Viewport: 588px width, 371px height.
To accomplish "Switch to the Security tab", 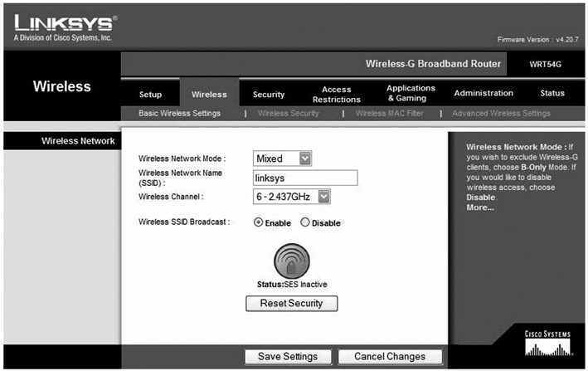I will point(269,95).
